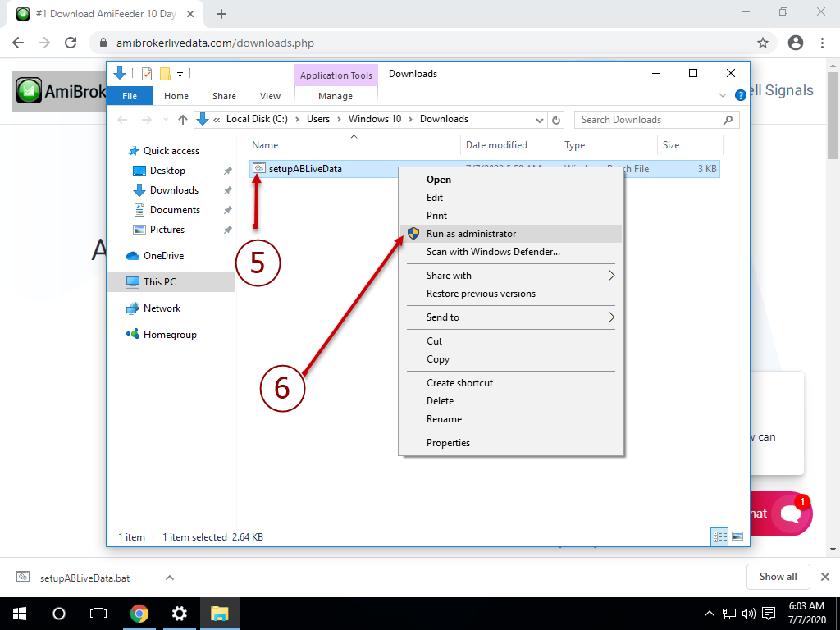The image size is (840, 630).
Task: Click the Chrome forward arrow
Action: (x=44, y=43)
